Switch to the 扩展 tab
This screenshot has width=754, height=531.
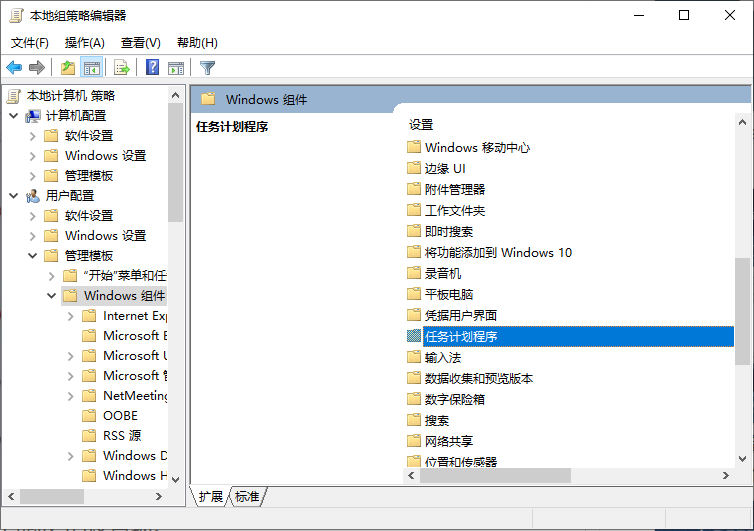[x=210, y=497]
